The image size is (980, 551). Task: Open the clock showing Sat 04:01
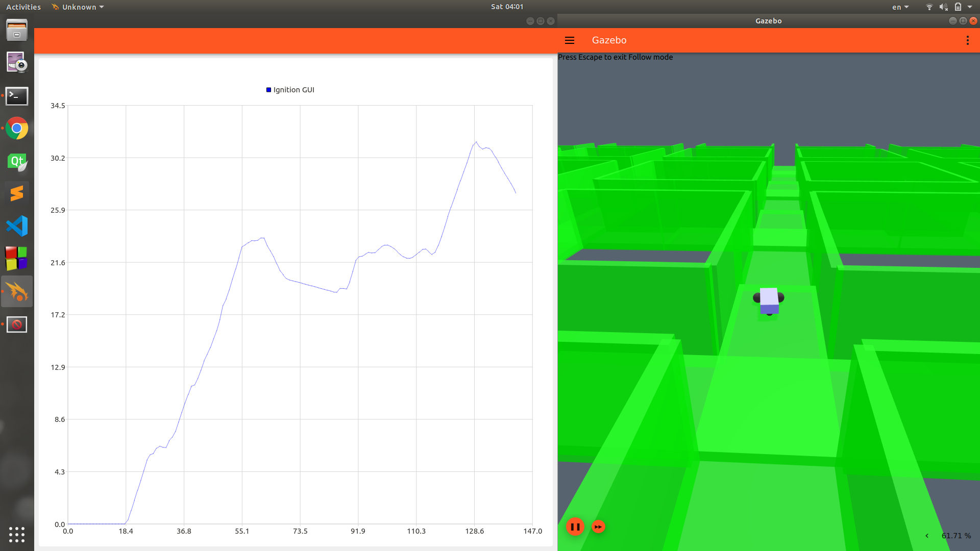point(507,7)
